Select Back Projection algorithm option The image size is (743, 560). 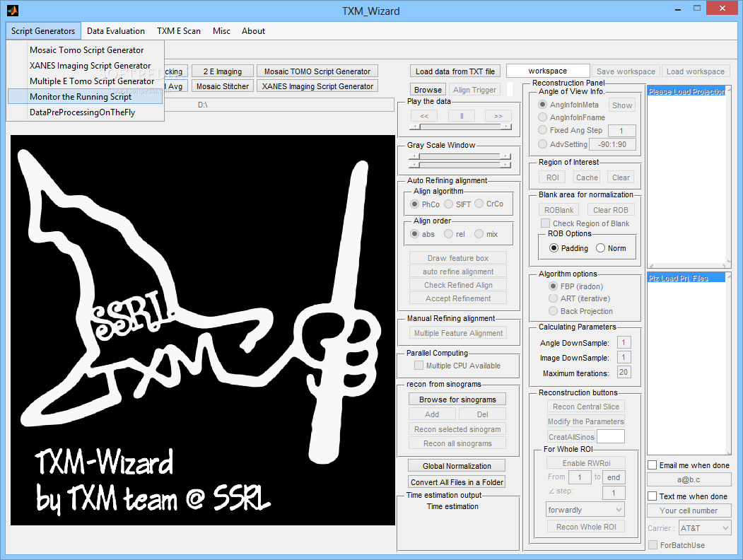pos(553,311)
